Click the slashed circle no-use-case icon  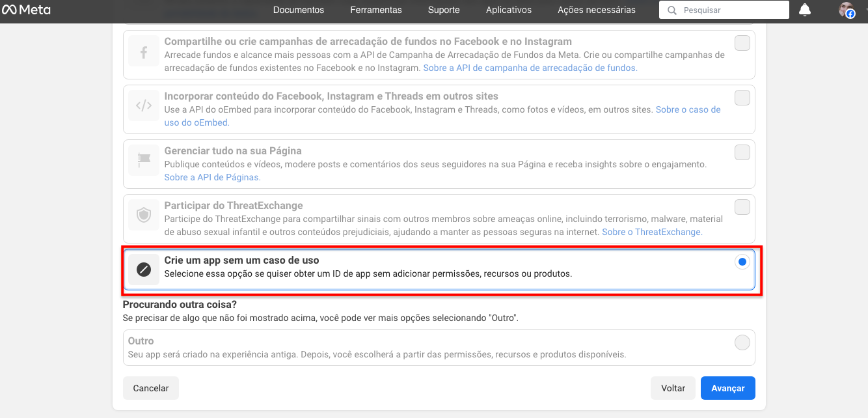point(144,270)
